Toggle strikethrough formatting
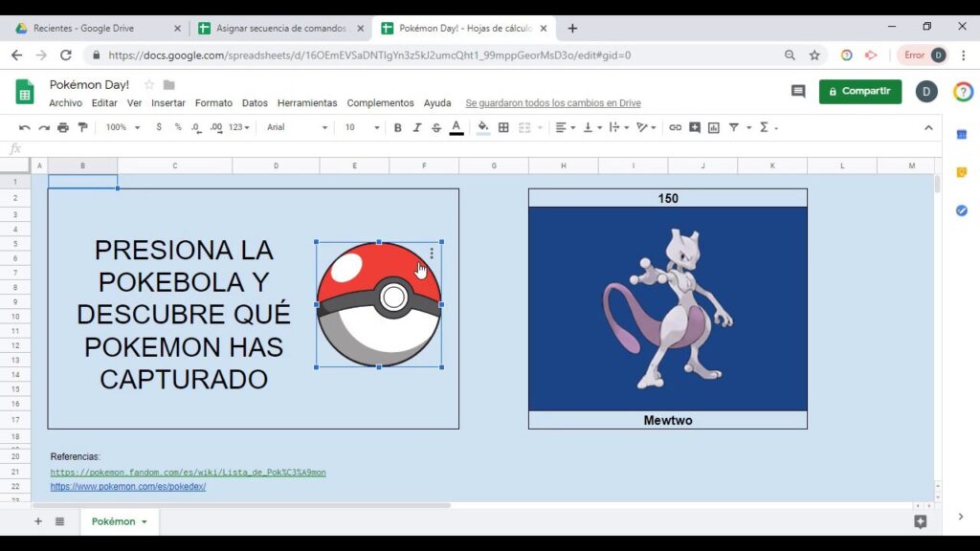The height and width of the screenshot is (551, 980). (x=436, y=127)
